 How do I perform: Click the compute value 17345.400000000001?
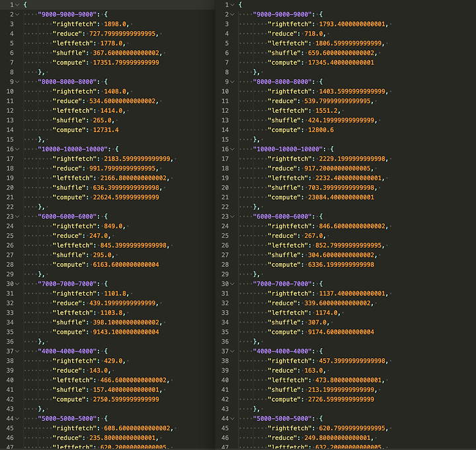pos(341,63)
